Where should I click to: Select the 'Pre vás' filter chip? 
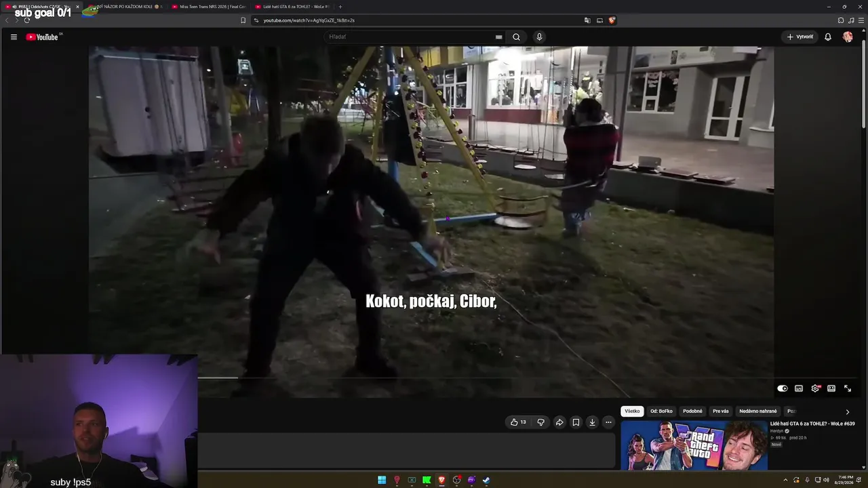(x=721, y=411)
